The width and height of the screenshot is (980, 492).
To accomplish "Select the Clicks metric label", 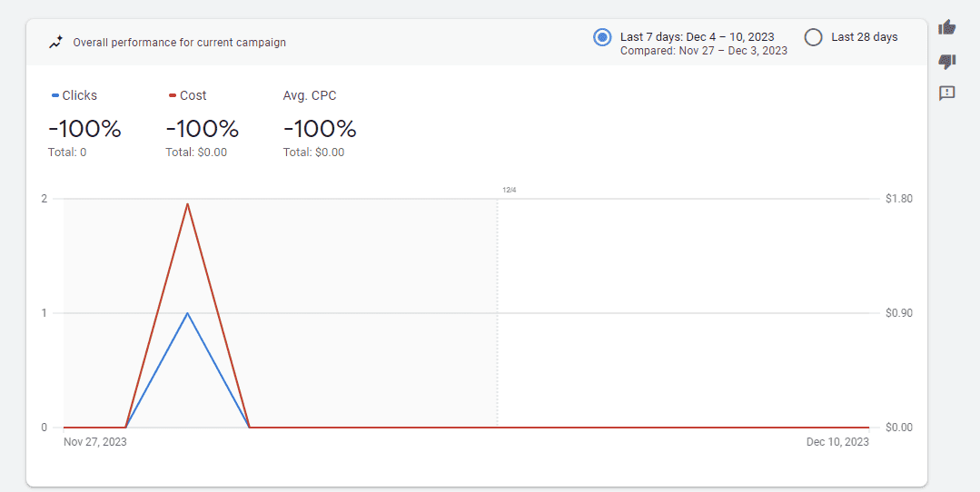I will pyautogui.click(x=79, y=95).
